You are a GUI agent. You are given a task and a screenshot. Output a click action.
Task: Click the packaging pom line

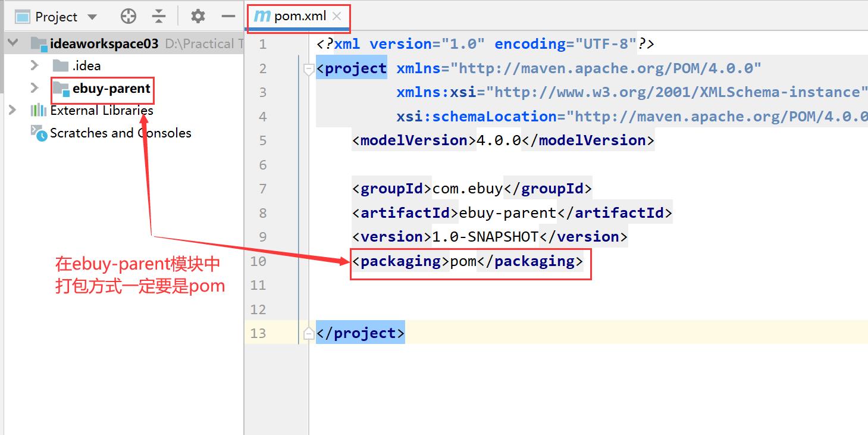[x=468, y=261]
